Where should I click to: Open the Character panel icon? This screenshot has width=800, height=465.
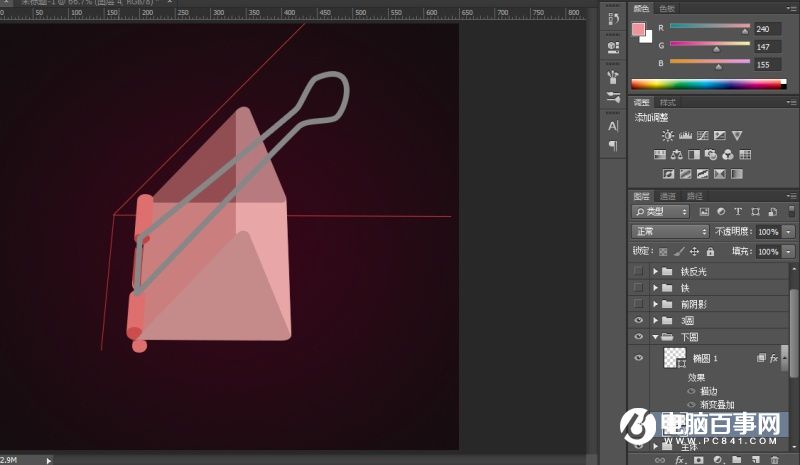(613, 126)
